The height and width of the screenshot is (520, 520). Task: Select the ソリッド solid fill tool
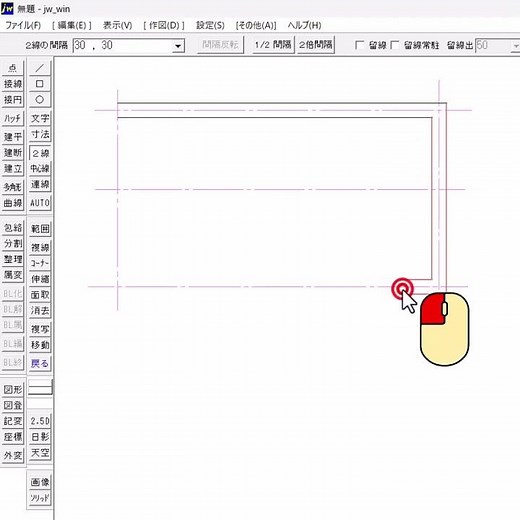pyautogui.click(x=40, y=498)
